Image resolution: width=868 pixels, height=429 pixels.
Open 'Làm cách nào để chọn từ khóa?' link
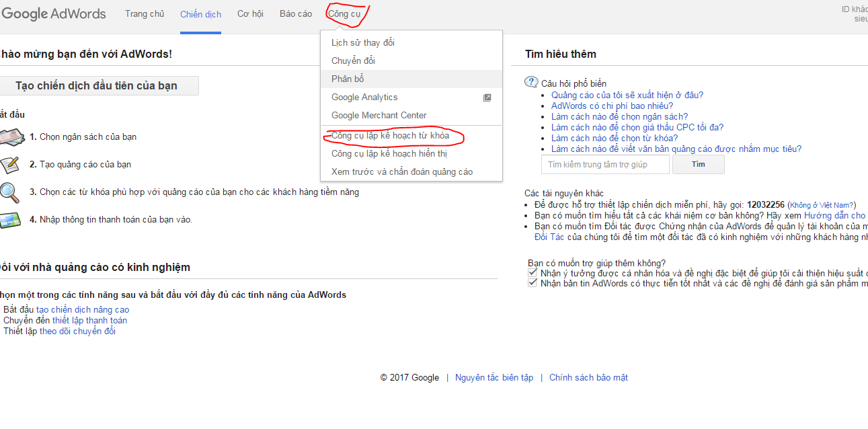pos(615,138)
